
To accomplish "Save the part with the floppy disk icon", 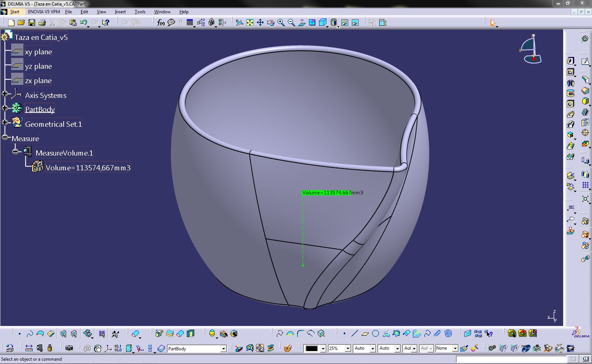I will (32, 23).
